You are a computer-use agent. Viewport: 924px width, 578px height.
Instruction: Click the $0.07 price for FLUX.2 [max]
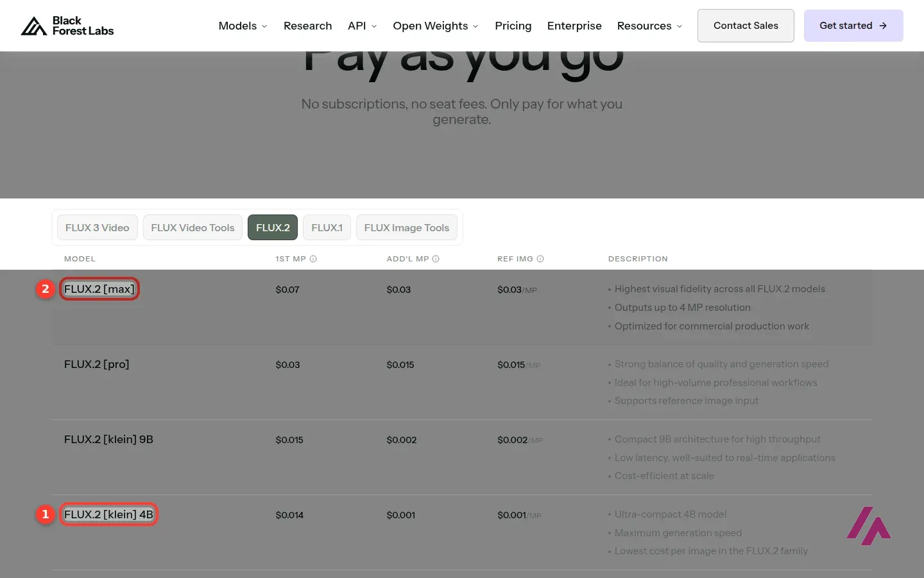[x=287, y=290]
